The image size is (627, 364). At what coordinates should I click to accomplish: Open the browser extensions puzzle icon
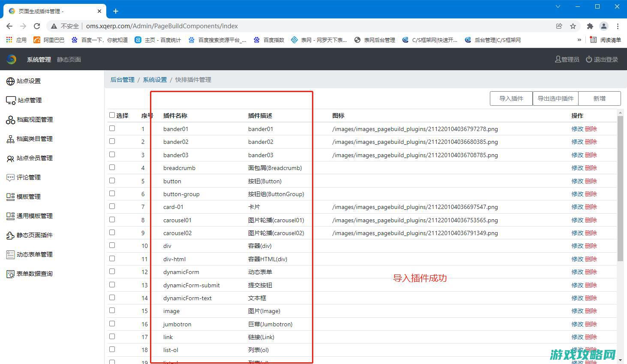(x=590, y=26)
